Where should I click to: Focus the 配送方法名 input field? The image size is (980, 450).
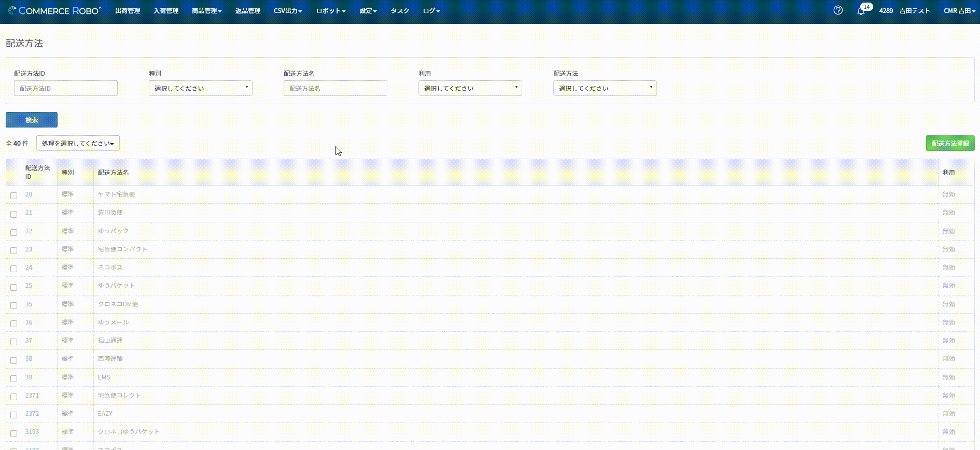pyautogui.click(x=335, y=88)
